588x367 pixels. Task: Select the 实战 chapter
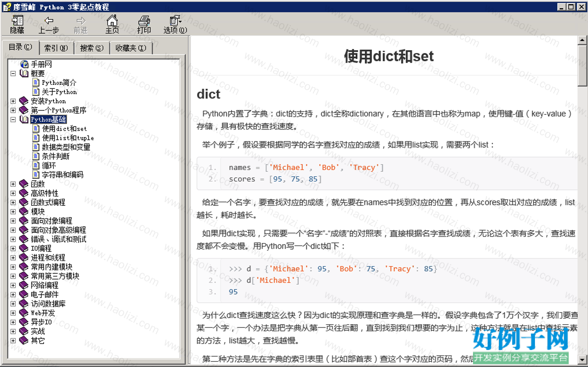(x=38, y=331)
